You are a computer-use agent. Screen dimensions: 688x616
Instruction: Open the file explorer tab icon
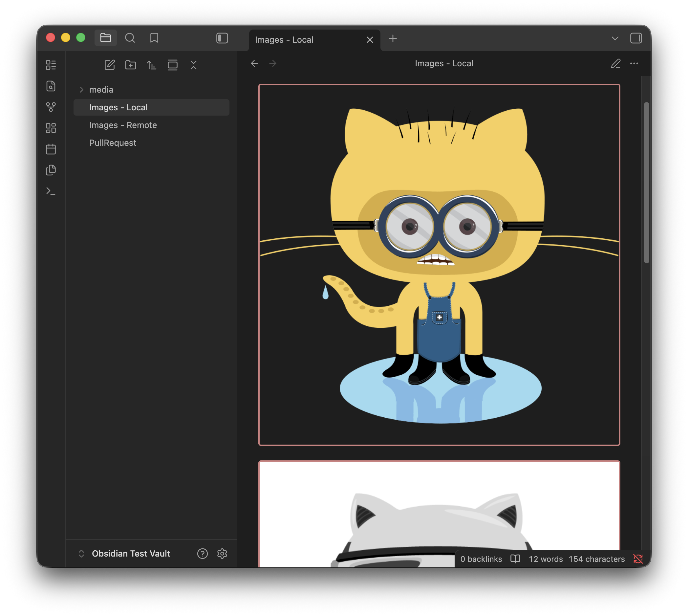[106, 38]
